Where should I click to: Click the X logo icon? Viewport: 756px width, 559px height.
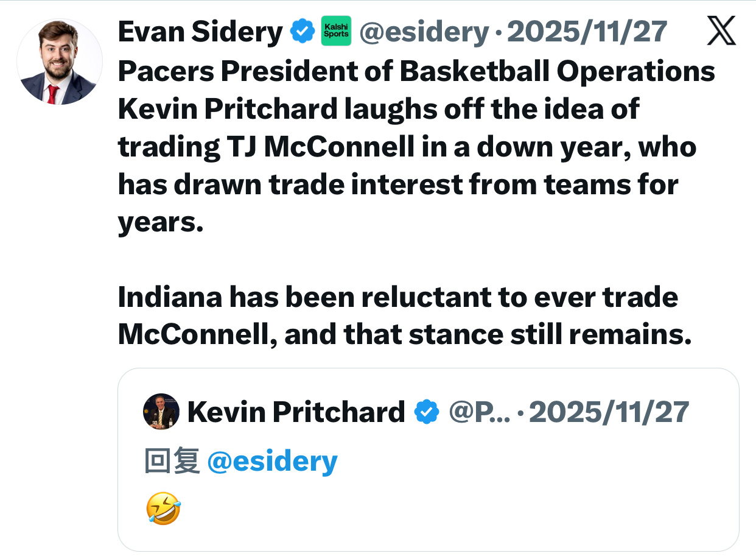[721, 32]
